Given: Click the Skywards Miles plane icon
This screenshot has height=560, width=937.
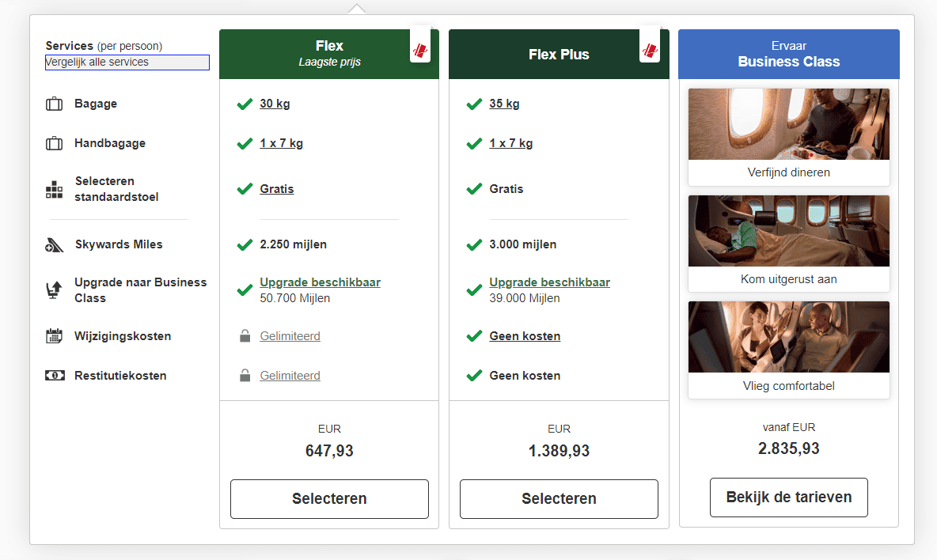Looking at the screenshot, I should tap(54, 245).
